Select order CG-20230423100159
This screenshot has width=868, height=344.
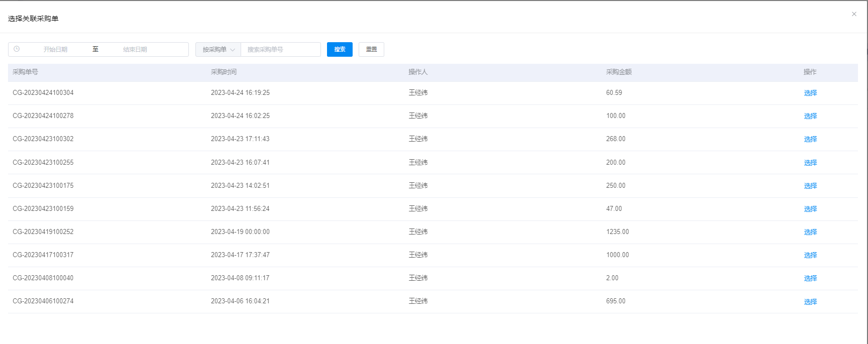pyautogui.click(x=810, y=209)
